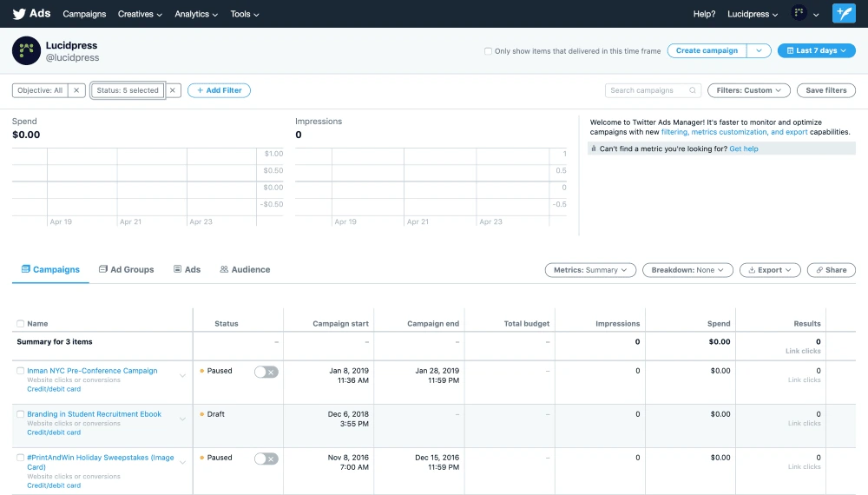
Task: Open Branding in Student Recruitment Ebook link
Action: pyautogui.click(x=94, y=414)
